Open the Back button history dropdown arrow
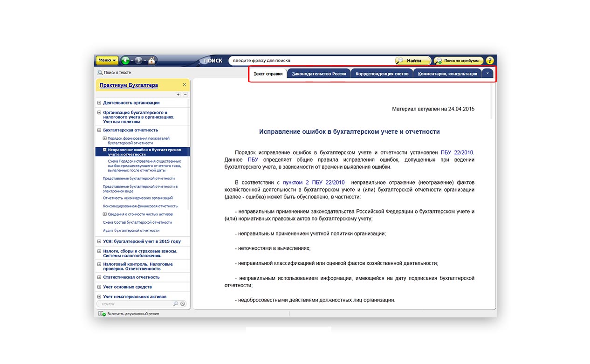The image size is (590, 364). point(131,61)
